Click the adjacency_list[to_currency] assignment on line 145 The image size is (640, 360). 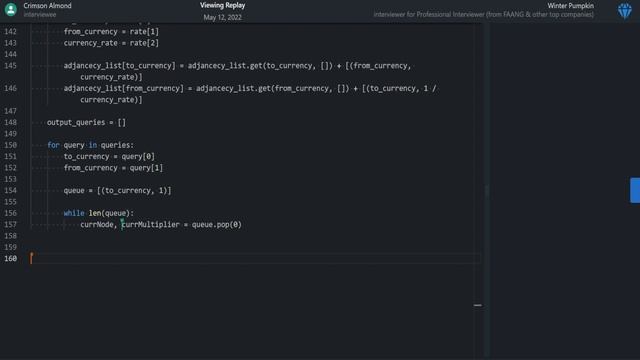237,71
